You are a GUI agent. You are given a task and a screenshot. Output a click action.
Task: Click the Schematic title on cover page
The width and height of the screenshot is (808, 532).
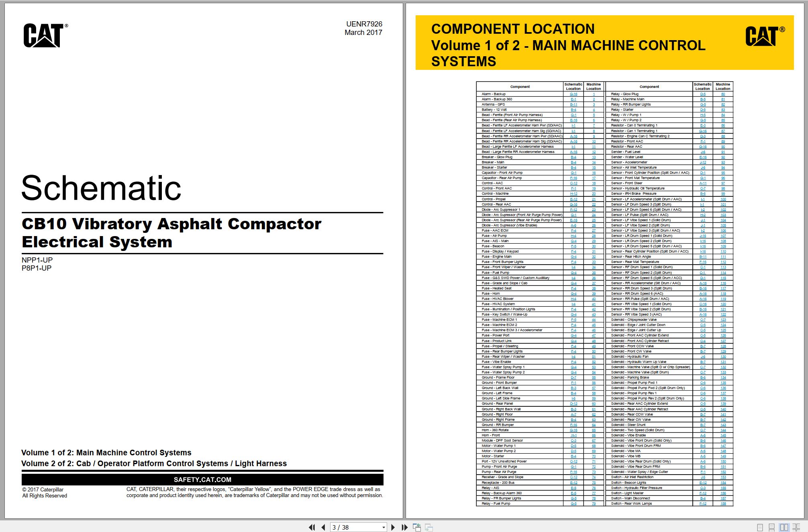(x=101, y=188)
